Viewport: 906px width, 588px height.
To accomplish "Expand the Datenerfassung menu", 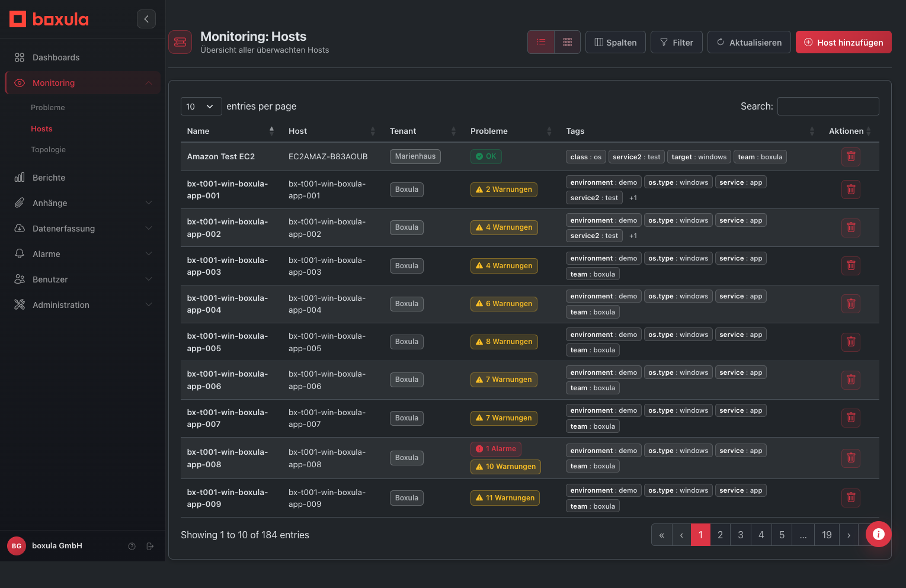I will click(83, 229).
